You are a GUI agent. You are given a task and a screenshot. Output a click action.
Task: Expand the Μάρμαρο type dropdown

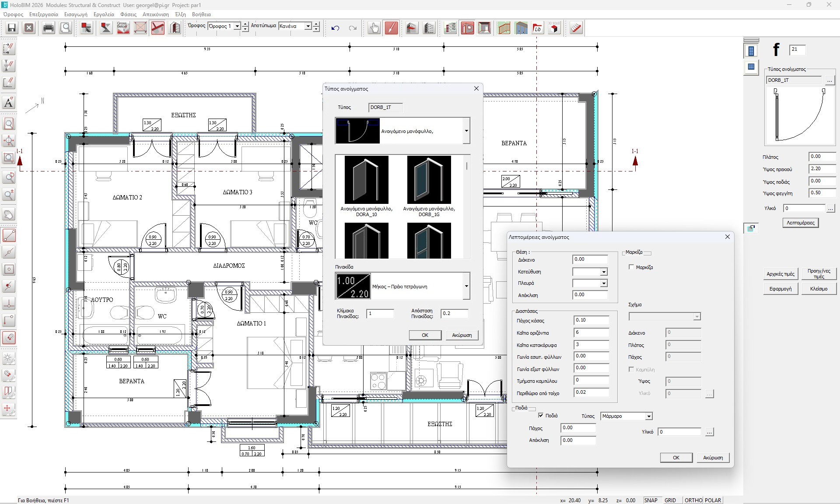click(x=649, y=416)
